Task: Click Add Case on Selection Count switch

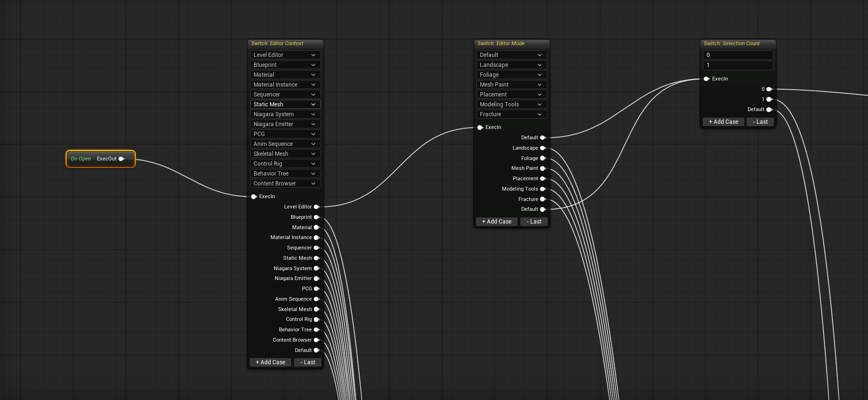Action: [x=724, y=122]
